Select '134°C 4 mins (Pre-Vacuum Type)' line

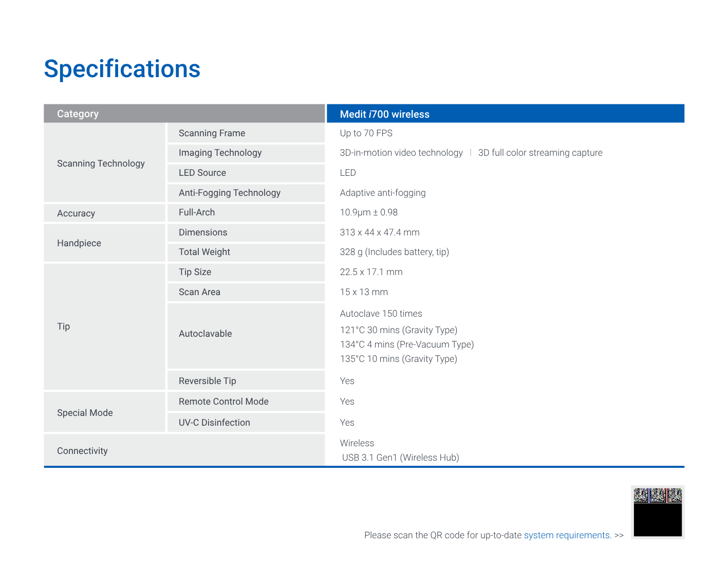407,344
